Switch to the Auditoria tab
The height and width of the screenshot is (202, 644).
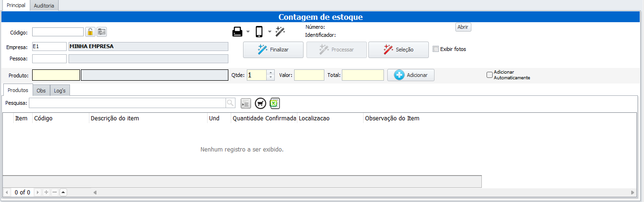[x=44, y=6]
